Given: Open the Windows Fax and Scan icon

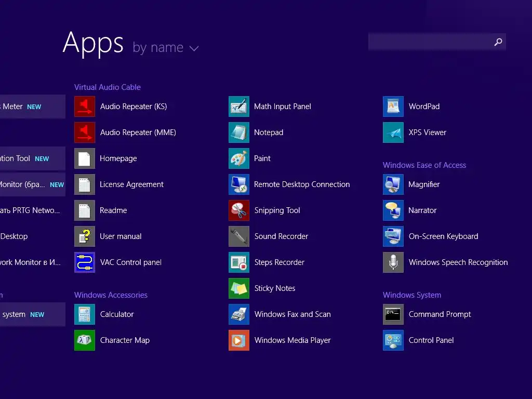Looking at the screenshot, I should tap(239, 314).
